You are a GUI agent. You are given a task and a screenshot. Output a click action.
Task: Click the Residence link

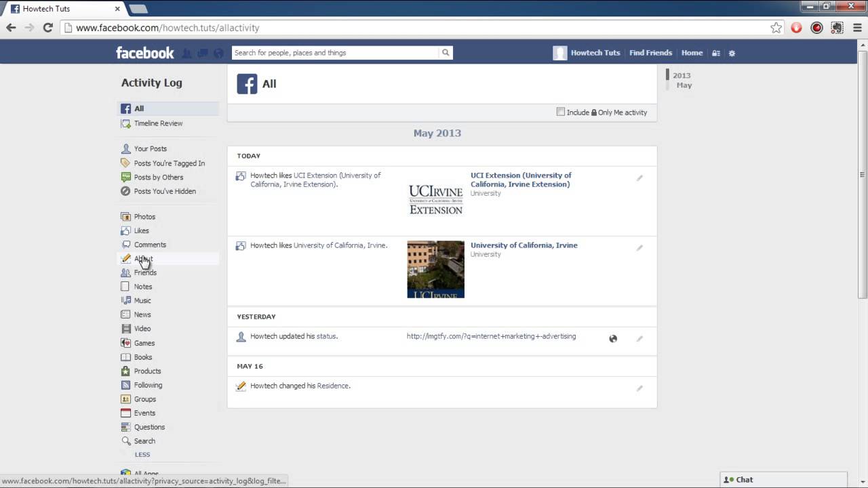coord(333,386)
